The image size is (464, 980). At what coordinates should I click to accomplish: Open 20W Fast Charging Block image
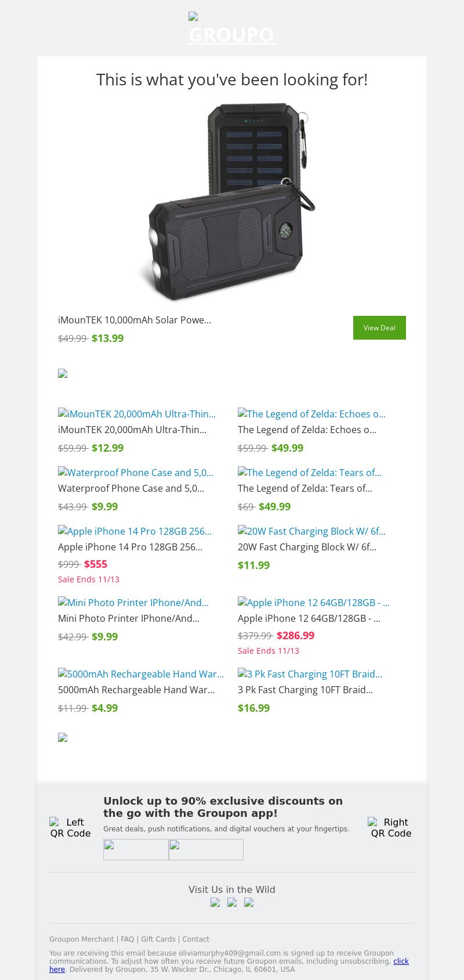click(x=311, y=531)
